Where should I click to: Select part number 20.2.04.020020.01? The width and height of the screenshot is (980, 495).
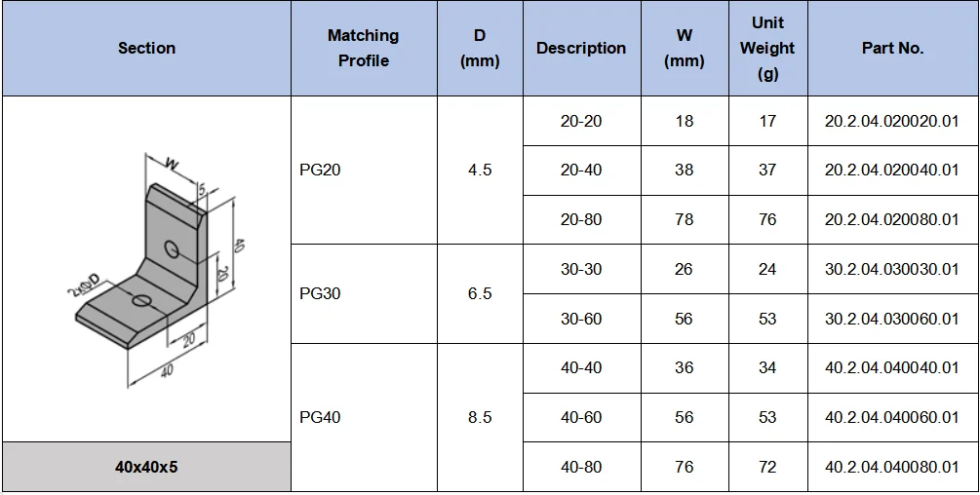click(892, 121)
